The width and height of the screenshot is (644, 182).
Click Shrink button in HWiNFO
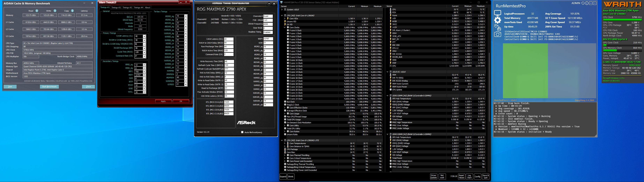point(291,176)
